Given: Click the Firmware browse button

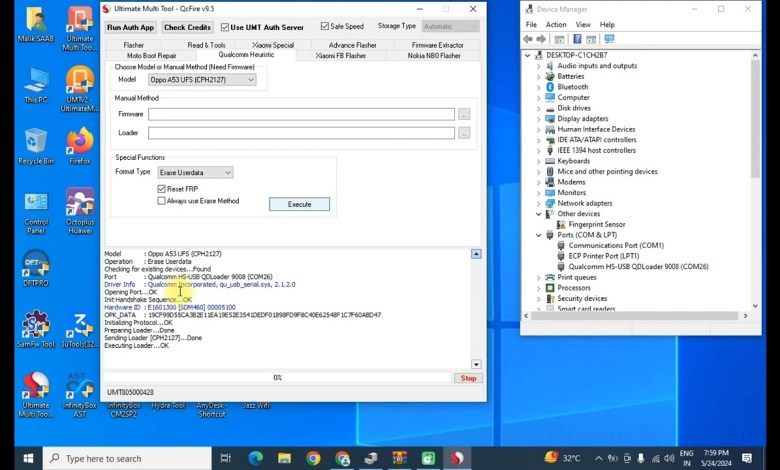Looking at the screenshot, I should pyautogui.click(x=464, y=114).
